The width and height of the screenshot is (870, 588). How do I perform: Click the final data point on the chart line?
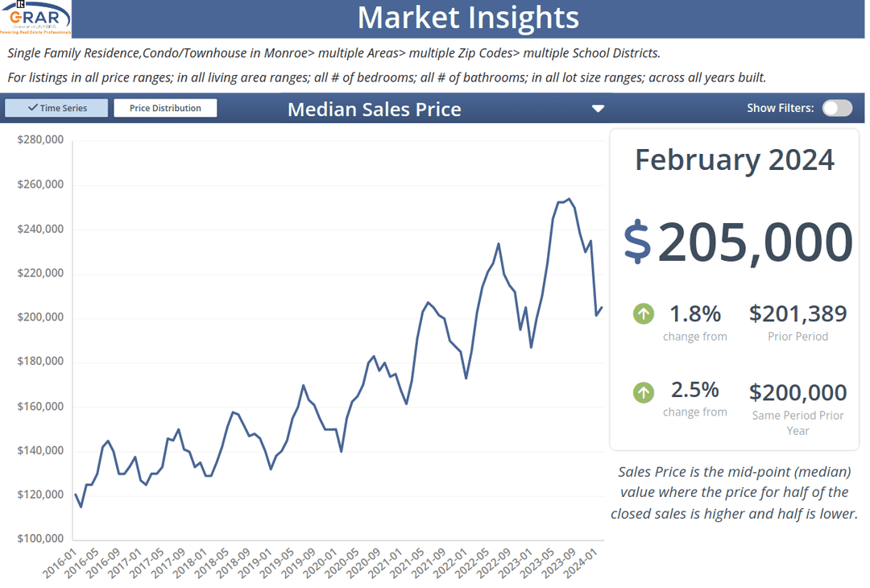click(x=602, y=307)
